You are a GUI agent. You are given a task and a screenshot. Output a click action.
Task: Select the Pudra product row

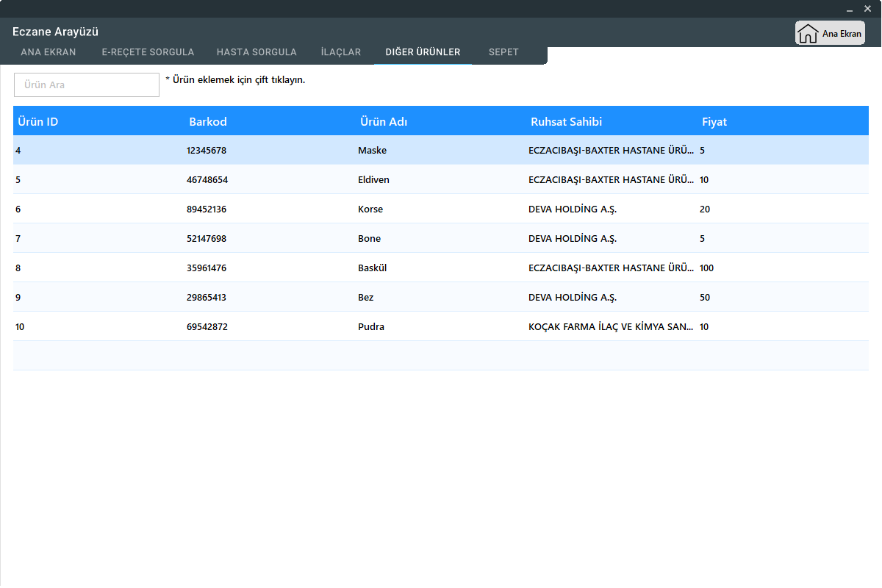coord(371,327)
